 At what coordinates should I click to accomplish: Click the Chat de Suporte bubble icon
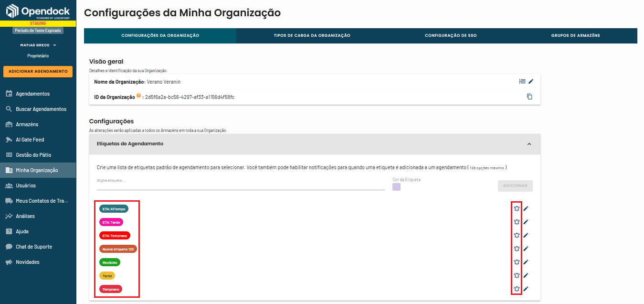point(9,247)
